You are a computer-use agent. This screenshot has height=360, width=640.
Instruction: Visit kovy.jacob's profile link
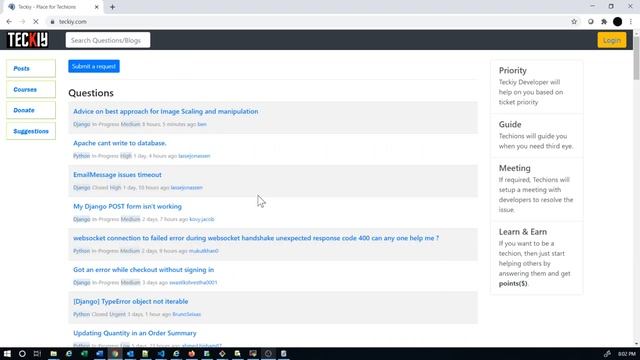point(202,219)
